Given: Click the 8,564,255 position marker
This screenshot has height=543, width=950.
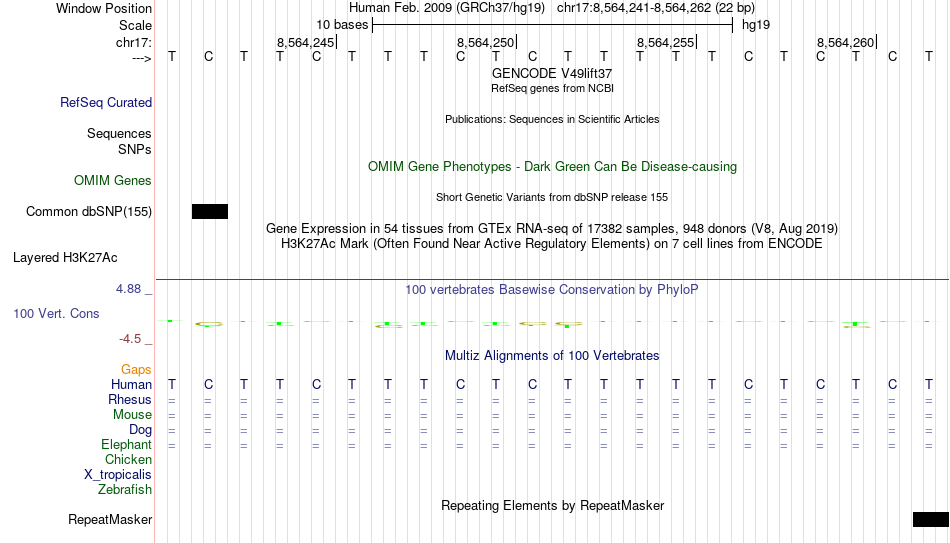Looking at the screenshot, I should [x=666, y=42].
